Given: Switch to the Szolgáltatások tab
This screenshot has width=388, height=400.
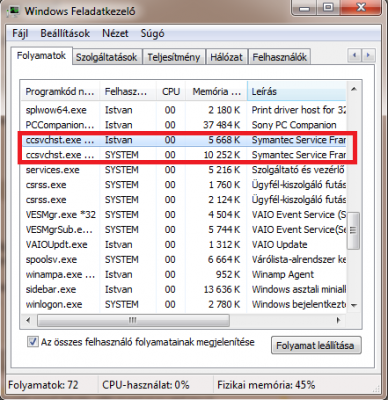Looking at the screenshot, I should 107,57.
